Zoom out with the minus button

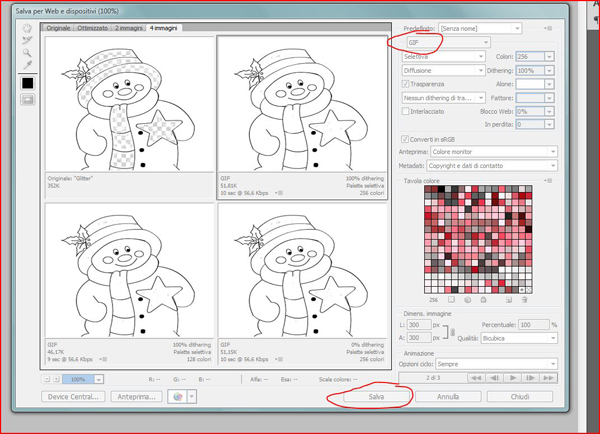tap(46, 379)
